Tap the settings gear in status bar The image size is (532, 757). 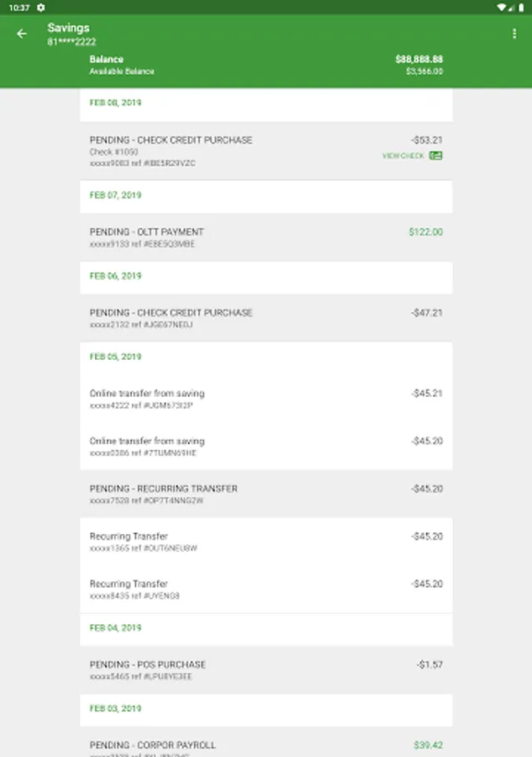coord(40,7)
